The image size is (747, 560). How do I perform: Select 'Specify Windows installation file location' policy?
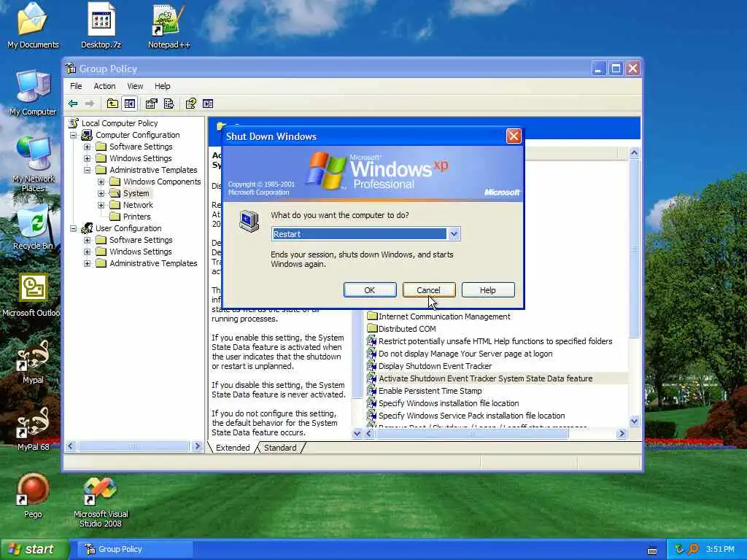point(449,402)
